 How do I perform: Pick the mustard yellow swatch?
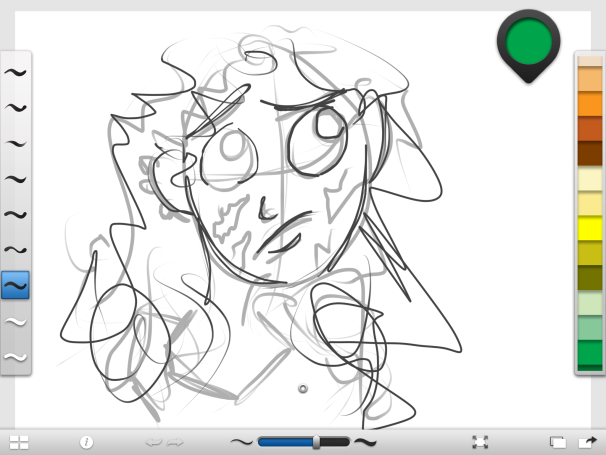pos(590,253)
